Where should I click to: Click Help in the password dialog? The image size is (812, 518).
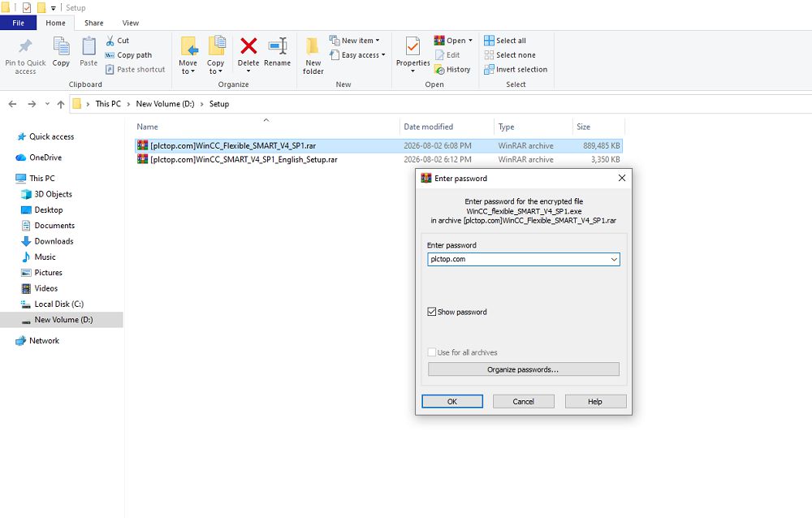coord(595,401)
